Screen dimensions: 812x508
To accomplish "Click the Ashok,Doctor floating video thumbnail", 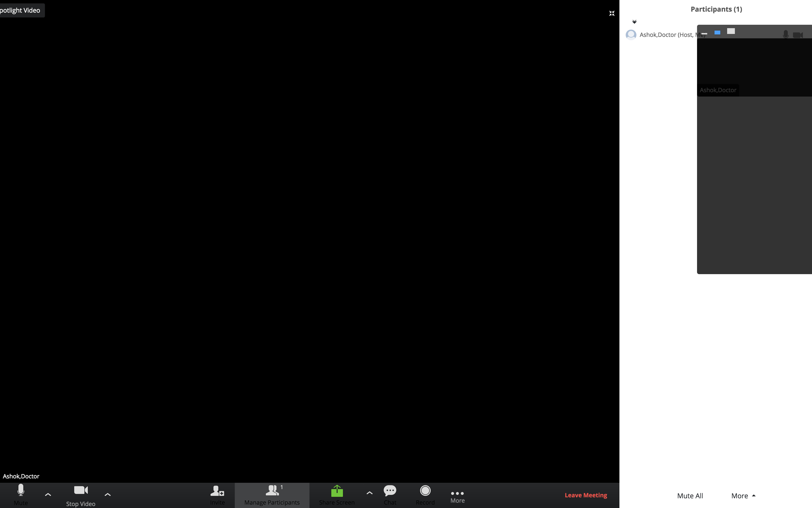I will 754,67.
